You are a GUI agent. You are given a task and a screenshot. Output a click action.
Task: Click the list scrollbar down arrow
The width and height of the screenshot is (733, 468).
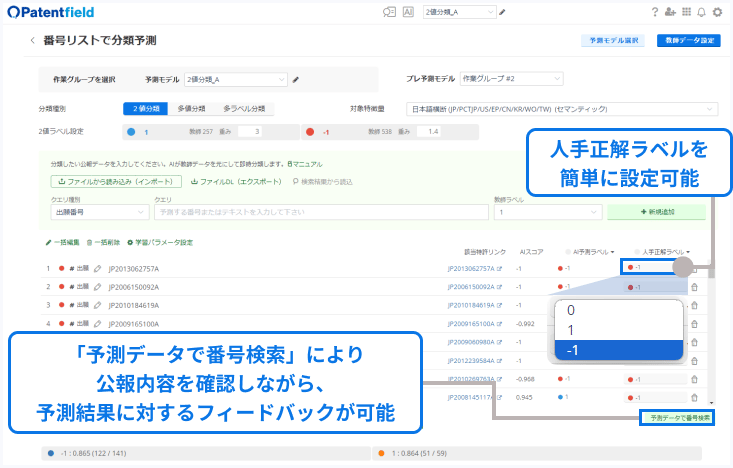pos(711,403)
